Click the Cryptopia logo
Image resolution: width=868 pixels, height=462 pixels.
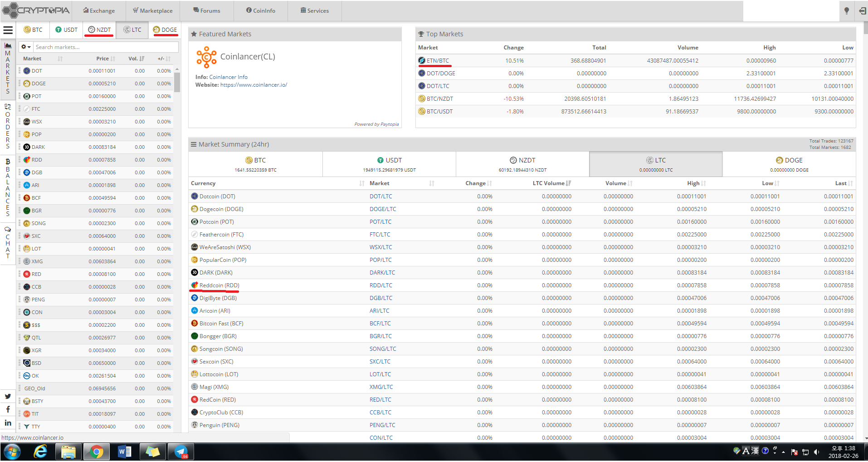(35, 10)
